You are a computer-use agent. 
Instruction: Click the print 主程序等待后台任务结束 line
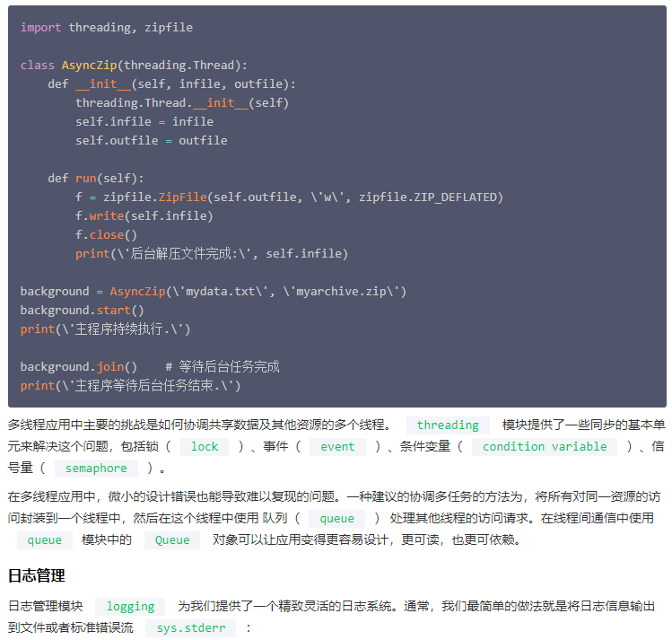click(130, 386)
